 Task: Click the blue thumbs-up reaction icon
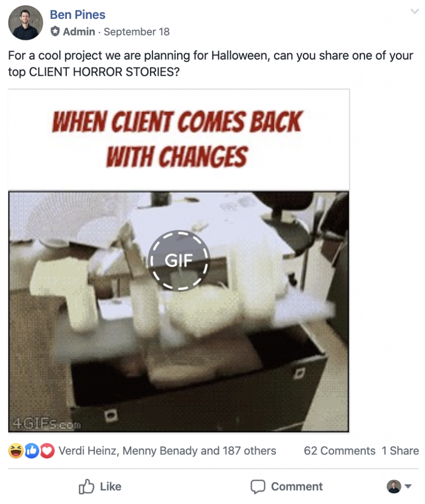pos(32,451)
